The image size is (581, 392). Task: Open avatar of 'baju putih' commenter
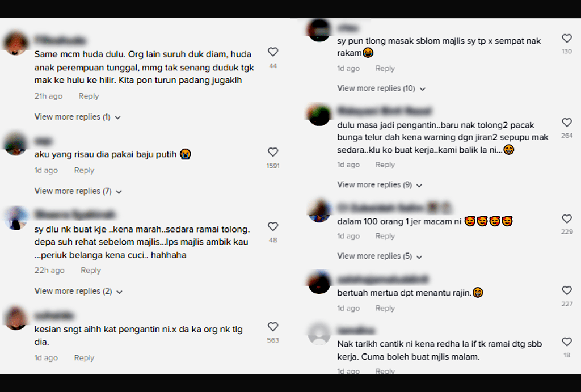(15, 144)
